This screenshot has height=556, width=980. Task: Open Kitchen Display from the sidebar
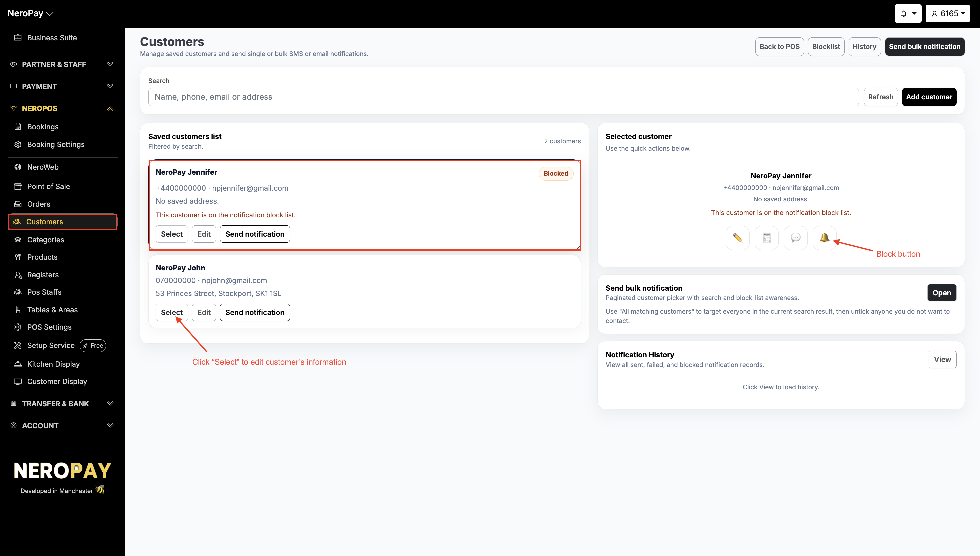coord(53,364)
